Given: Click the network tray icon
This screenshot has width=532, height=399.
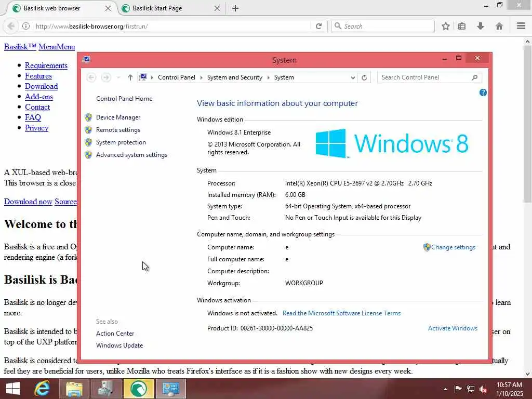Looking at the screenshot, I should (x=471, y=389).
